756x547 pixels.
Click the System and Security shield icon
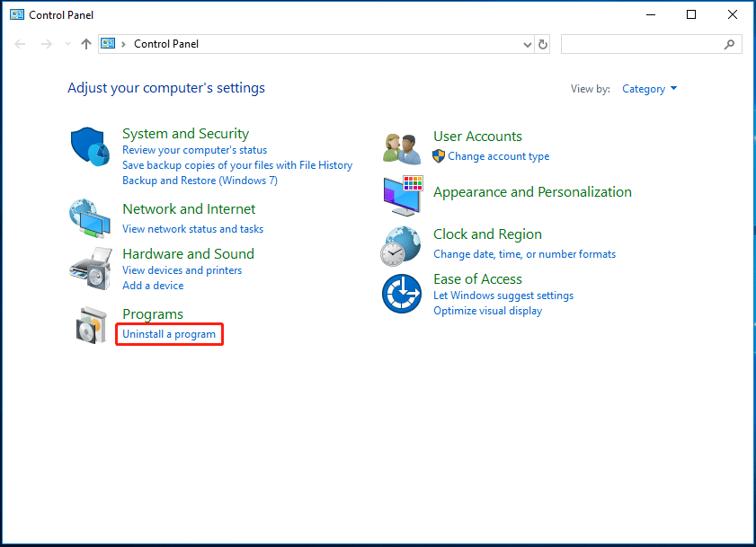coord(90,147)
